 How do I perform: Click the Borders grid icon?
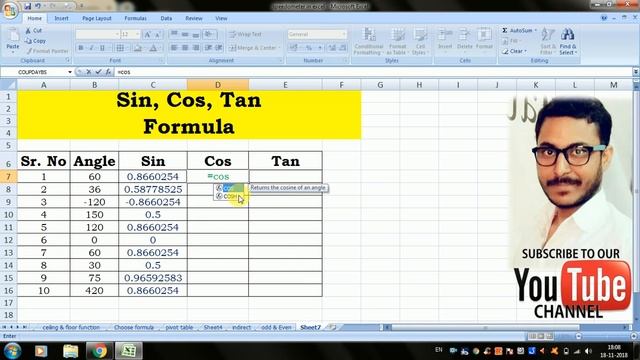tap(120, 48)
